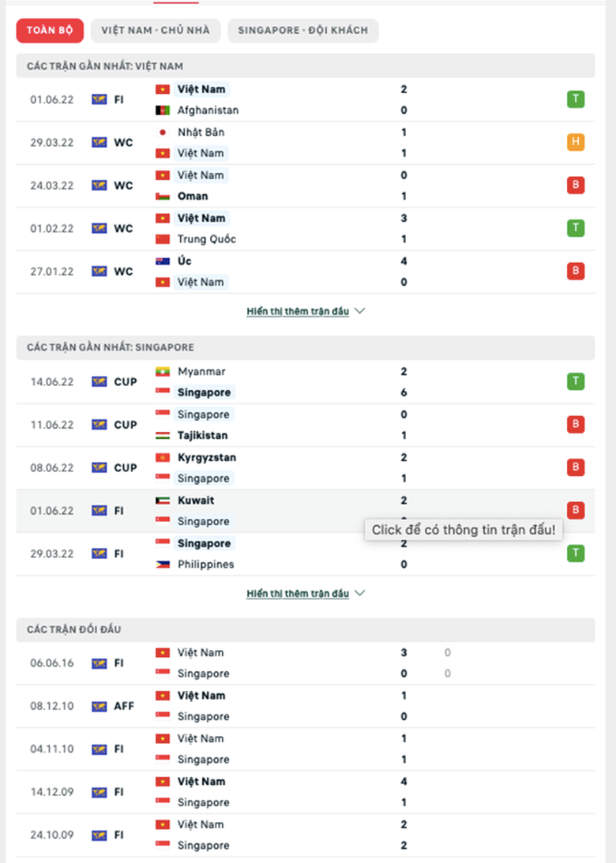Click the green T result badge for Vietnam vs Afghanistan
The width and height of the screenshot is (616, 863).
pos(576,99)
